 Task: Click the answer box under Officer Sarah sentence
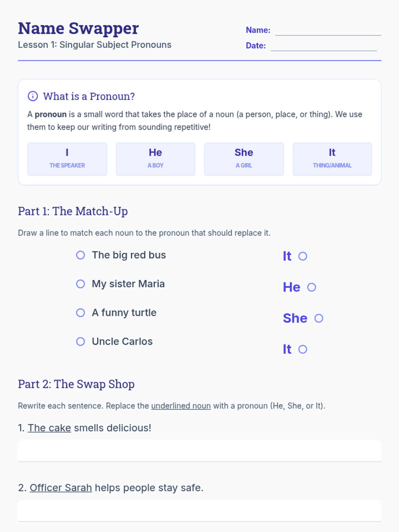click(199, 511)
